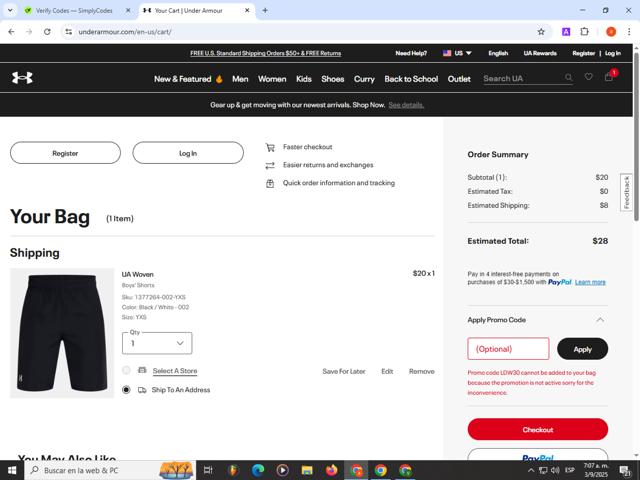
Task: Open UA Rewards link
Action: click(x=540, y=53)
